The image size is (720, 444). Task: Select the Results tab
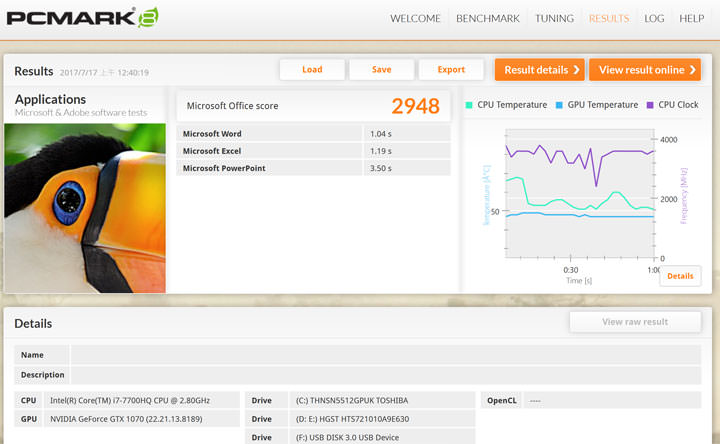[608, 19]
